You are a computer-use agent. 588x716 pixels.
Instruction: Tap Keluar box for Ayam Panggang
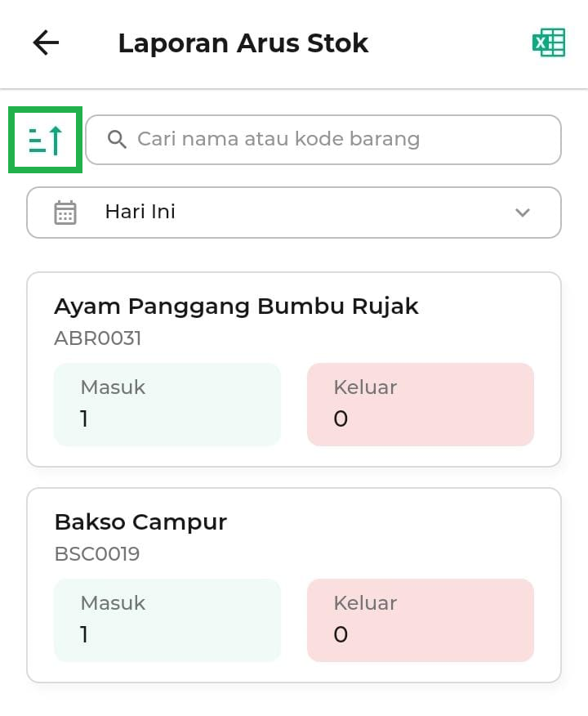[421, 405]
